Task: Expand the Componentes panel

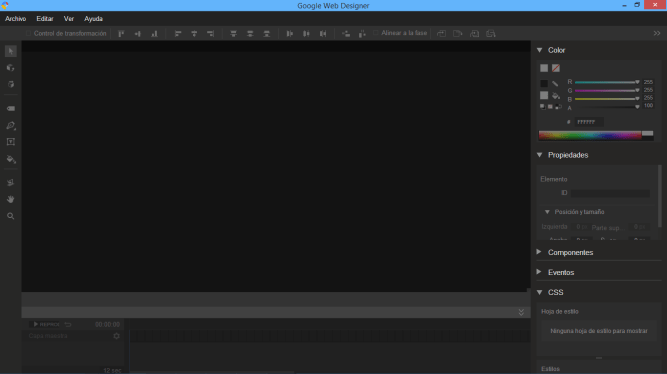Action: 539,252
